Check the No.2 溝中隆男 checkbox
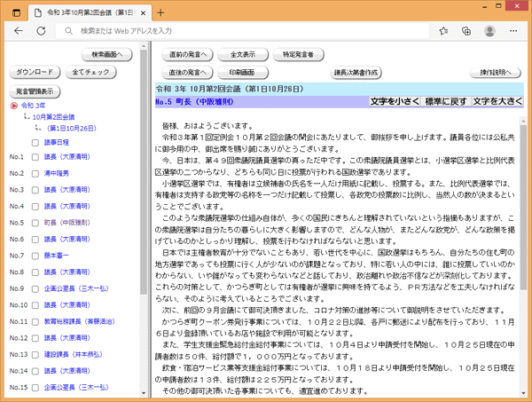Screen dimensions: 532x402 [35, 174]
